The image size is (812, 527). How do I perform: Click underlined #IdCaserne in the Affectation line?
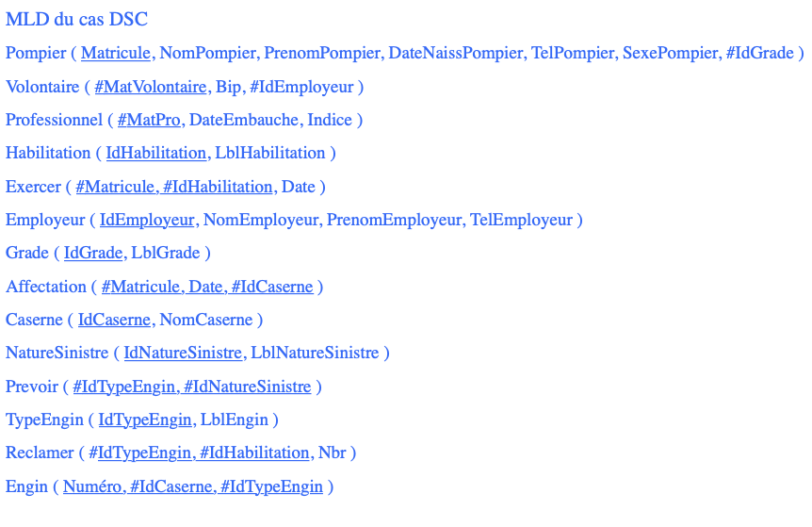click(271, 287)
